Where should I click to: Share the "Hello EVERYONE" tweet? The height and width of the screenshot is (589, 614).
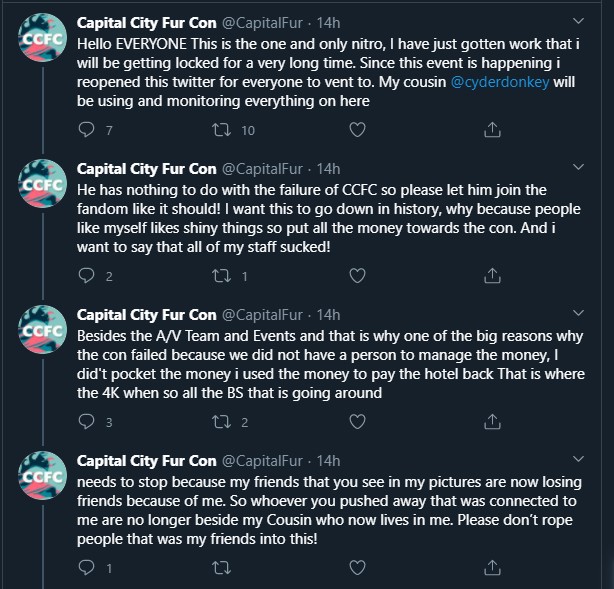click(492, 130)
